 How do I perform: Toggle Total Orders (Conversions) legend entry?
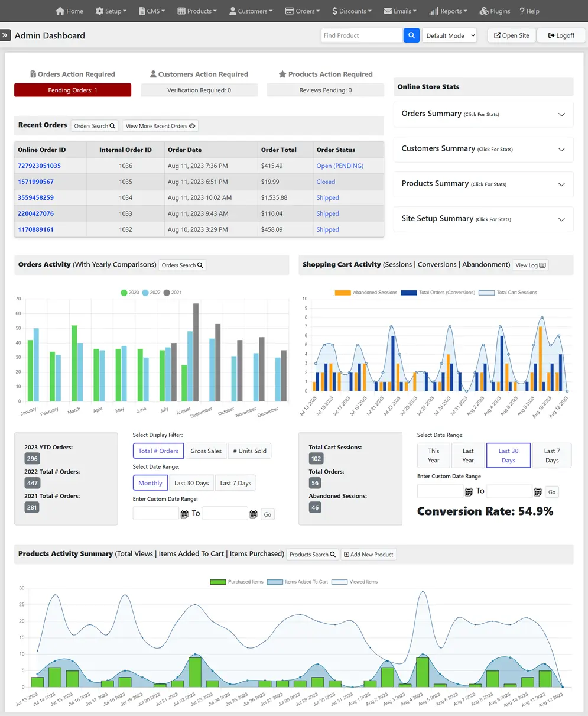(438, 293)
